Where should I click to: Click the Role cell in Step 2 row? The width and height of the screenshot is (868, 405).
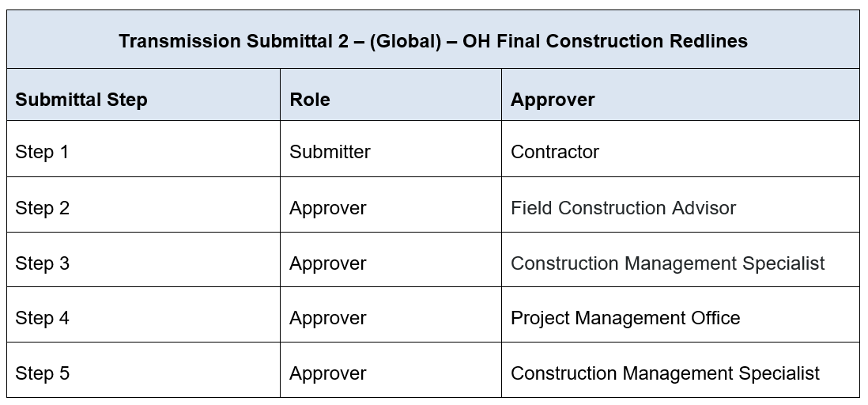click(x=327, y=208)
